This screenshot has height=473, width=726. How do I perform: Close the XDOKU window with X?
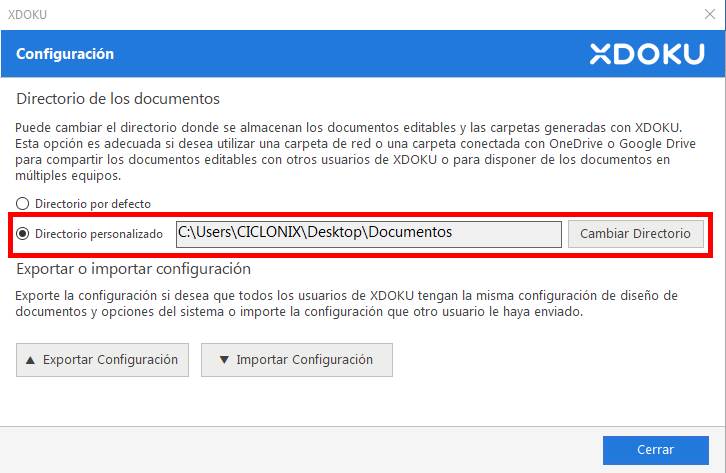click(710, 14)
